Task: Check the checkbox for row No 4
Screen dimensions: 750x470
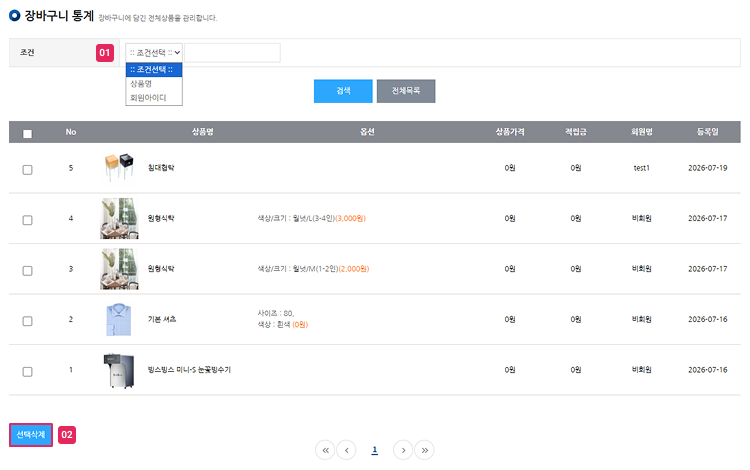Action: pos(28,220)
